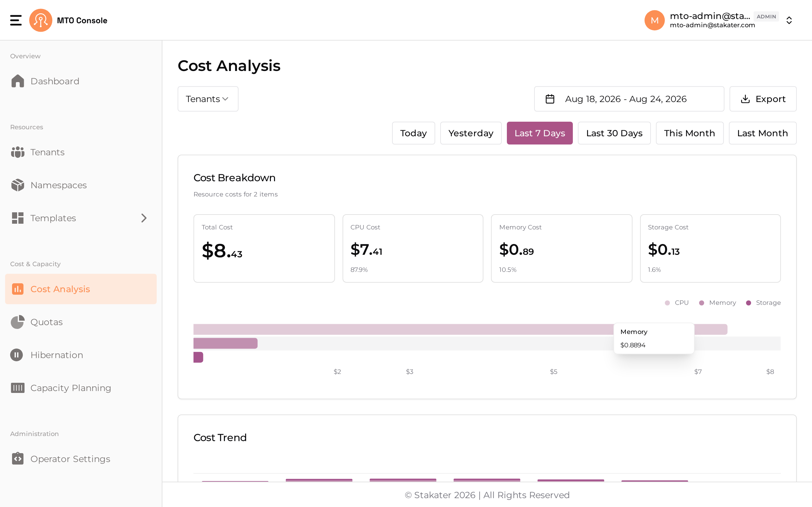
Task: Expand the Templates submenu chevron
Action: [x=144, y=218]
